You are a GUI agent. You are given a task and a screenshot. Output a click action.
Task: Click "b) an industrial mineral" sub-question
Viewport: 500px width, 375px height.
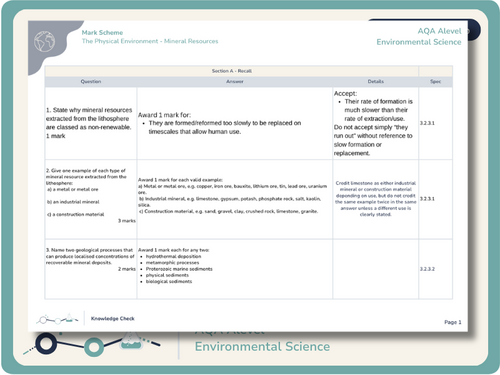tap(73, 202)
